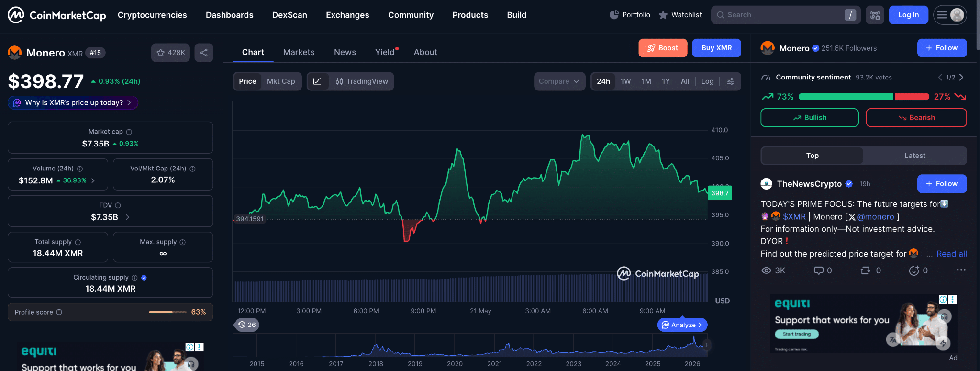Open the QR code app download icon
Viewport: 980px width, 371px height.
[x=875, y=15]
